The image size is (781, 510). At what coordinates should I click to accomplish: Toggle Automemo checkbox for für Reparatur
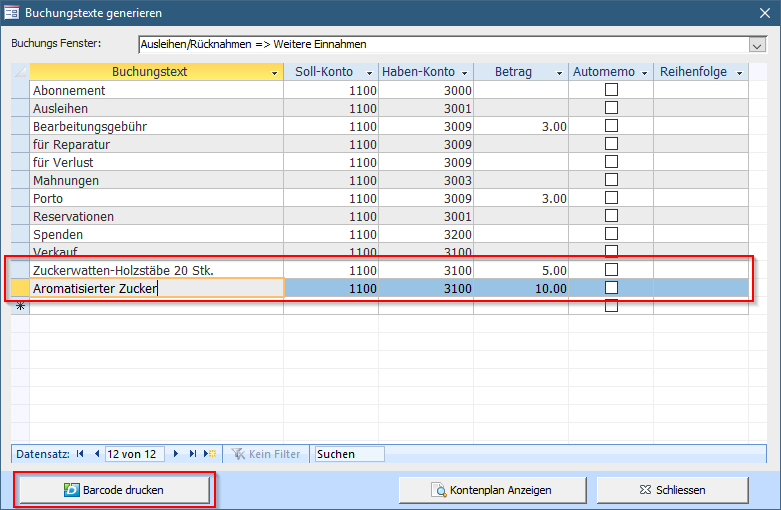point(611,143)
